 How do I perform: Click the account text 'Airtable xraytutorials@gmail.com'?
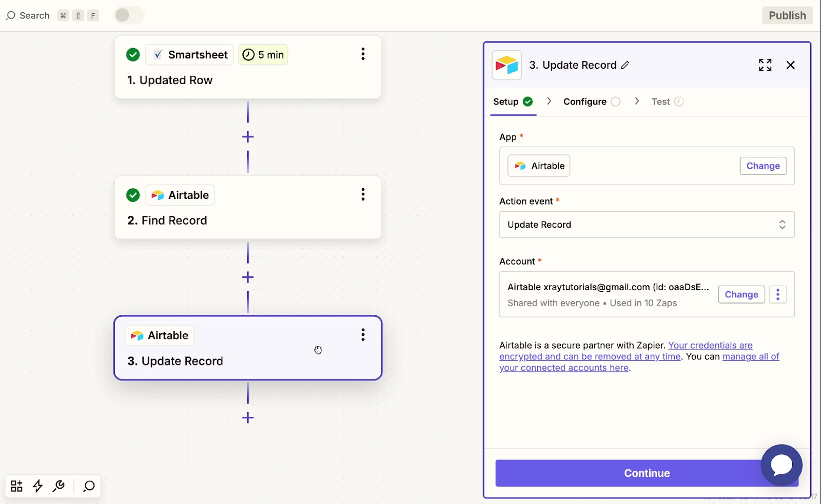608,287
